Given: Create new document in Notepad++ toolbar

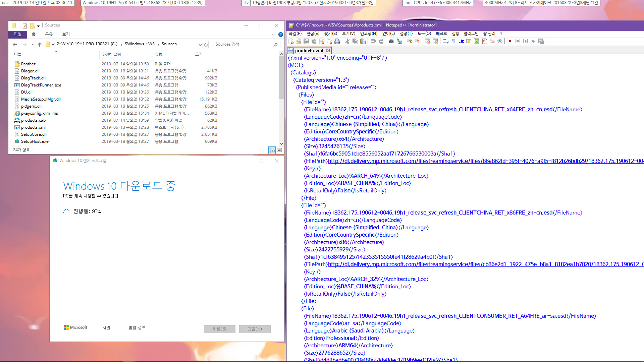Looking at the screenshot, I should coord(291,41).
